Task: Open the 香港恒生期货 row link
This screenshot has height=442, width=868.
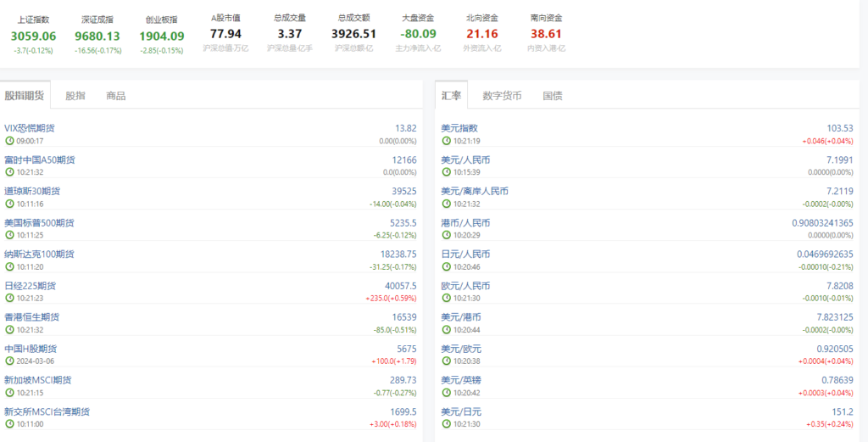Action: (x=32, y=316)
